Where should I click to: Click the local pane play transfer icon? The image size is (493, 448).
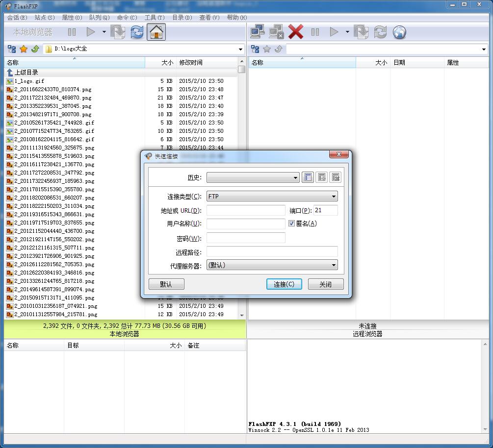click(x=91, y=32)
